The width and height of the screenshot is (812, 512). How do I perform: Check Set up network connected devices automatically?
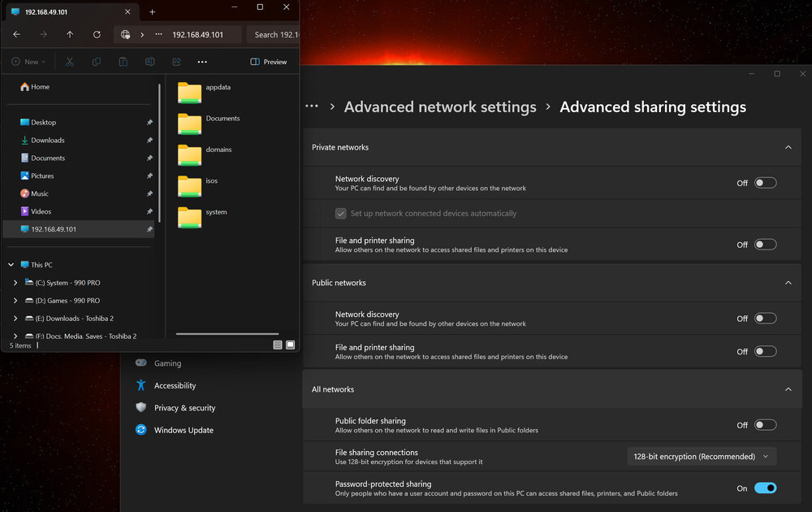point(341,214)
